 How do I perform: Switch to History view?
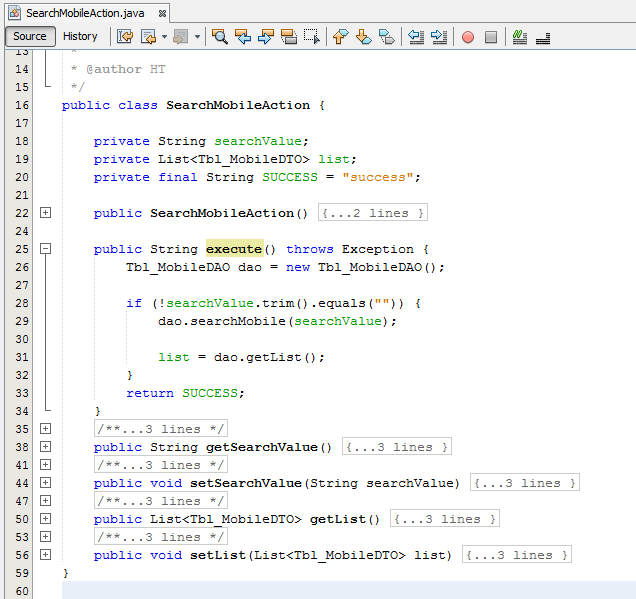point(80,36)
